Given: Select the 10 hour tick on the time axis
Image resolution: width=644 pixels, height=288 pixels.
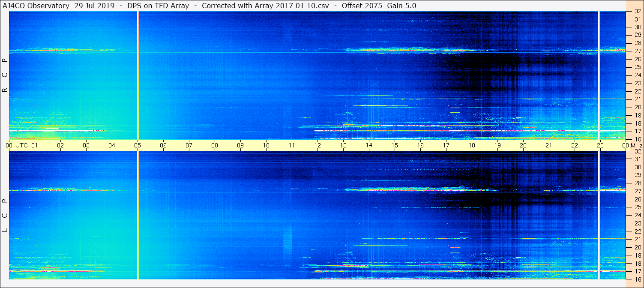Looking at the screenshot, I should (x=266, y=145).
